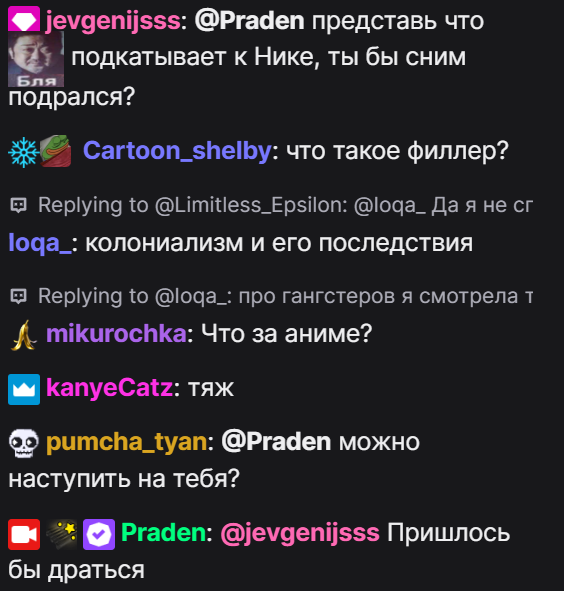Click the green Praden username
The image size is (564, 591).
[x=163, y=532]
